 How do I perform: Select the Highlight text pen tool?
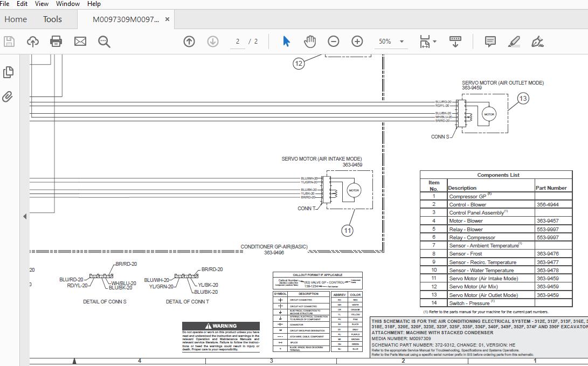coord(514,42)
